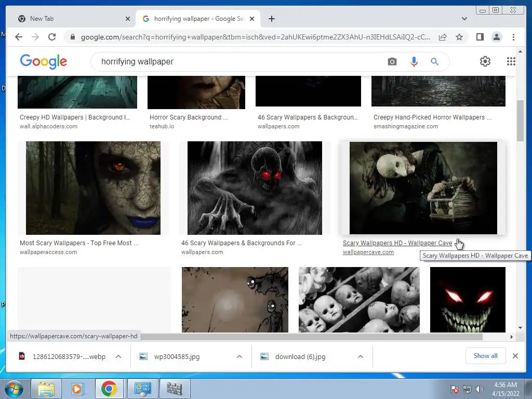
Task: Click Show all downloads
Action: [x=486, y=355]
